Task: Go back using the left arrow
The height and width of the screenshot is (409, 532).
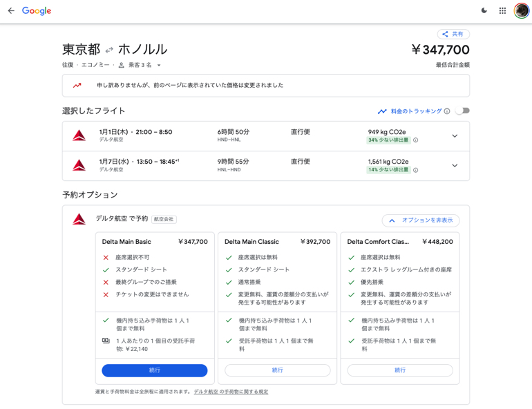Action: [x=11, y=10]
